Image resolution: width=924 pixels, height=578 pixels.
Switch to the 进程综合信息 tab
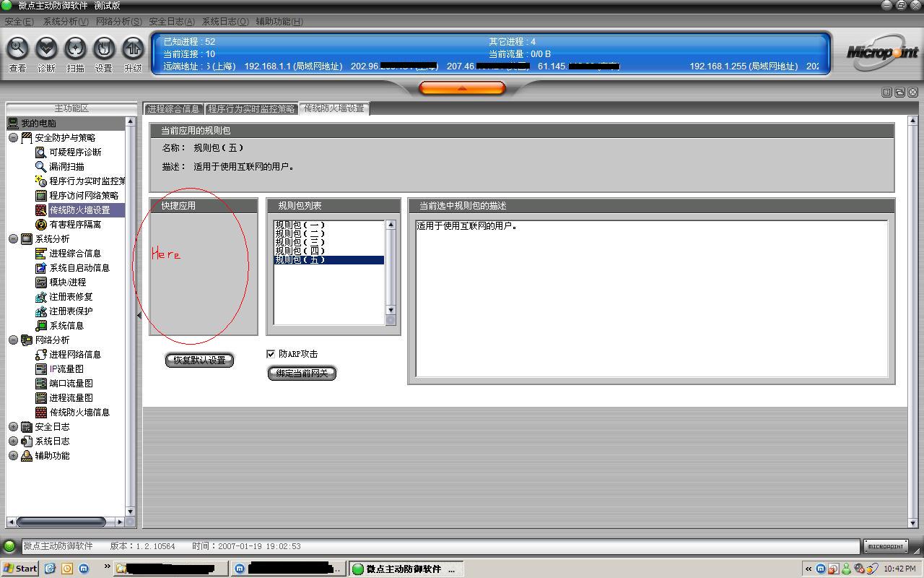click(173, 109)
